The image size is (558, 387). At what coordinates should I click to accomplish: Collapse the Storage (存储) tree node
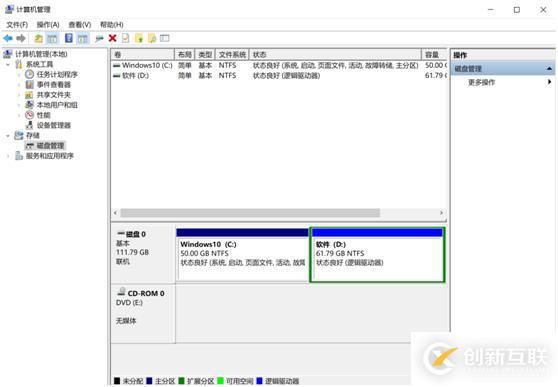pos(8,136)
